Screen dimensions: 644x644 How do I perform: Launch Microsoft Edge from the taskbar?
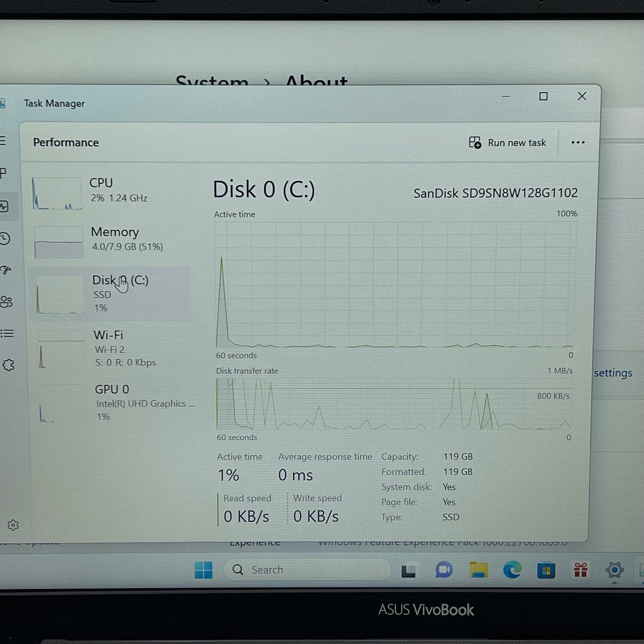coord(513,570)
